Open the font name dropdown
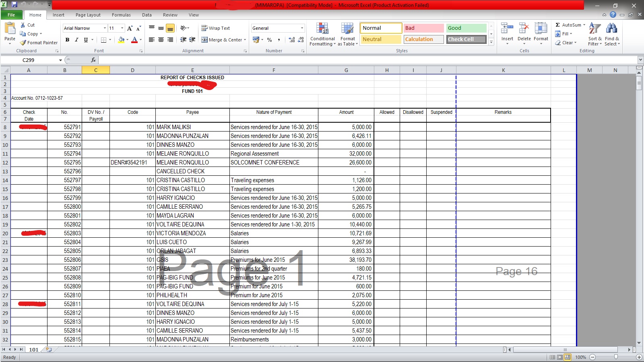644x362 pixels. 105,28
